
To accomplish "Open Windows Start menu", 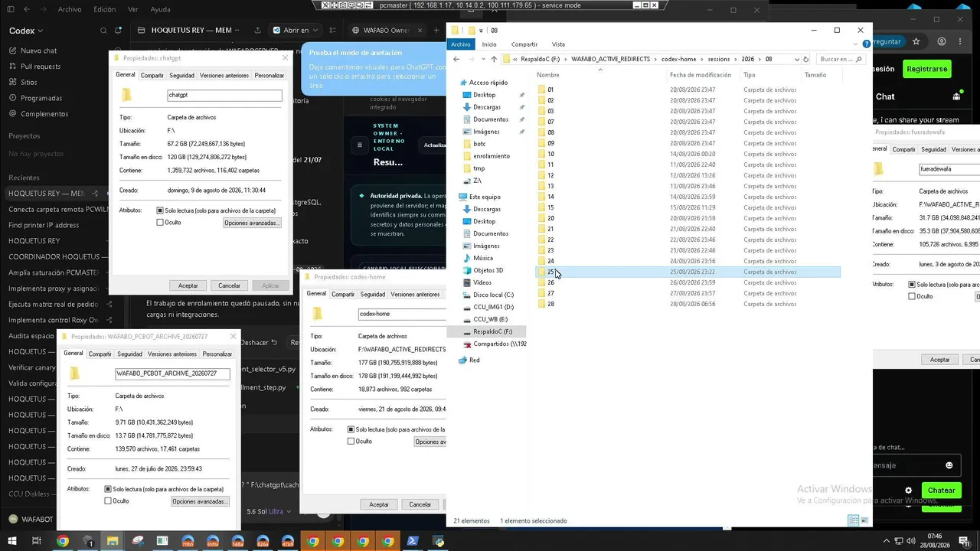I will tap(11, 541).
